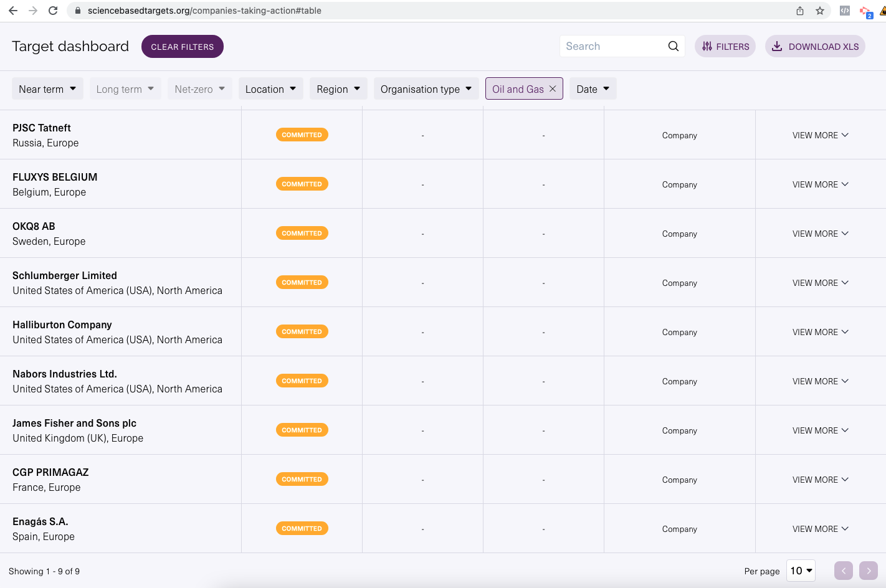Download XLS file button
Screen dimensions: 886x588
(815, 47)
